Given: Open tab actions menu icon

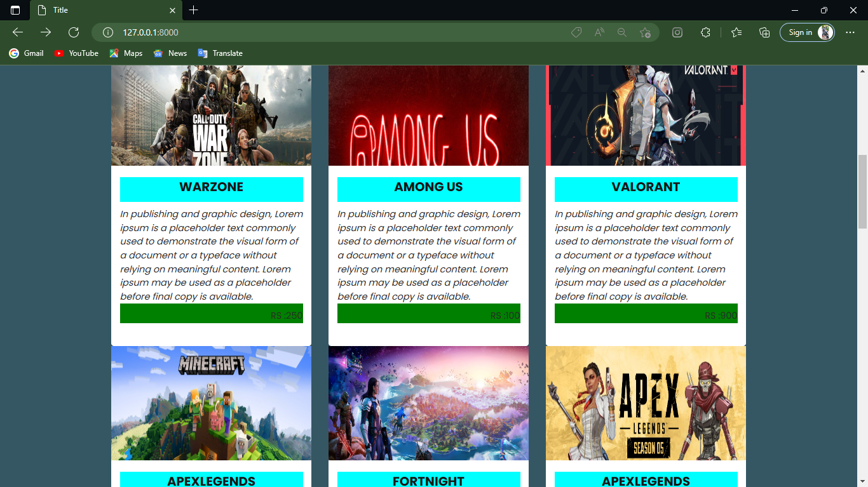Looking at the screenshot, I should coord(15,10).
